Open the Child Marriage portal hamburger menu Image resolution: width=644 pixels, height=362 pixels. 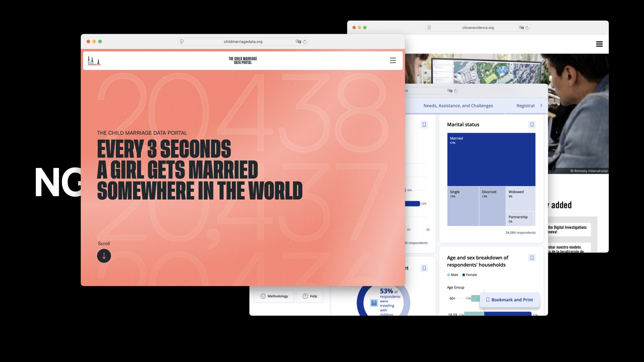pos(393,60)
